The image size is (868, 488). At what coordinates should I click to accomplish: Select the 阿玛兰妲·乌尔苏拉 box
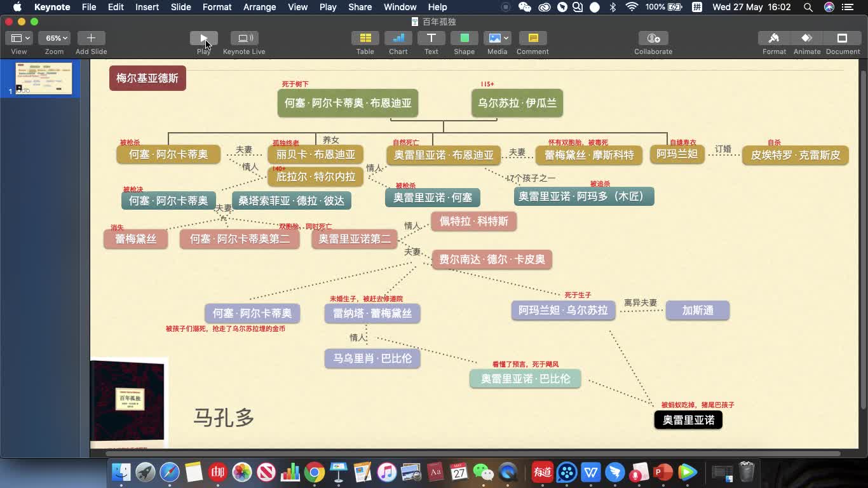[563, 310]
